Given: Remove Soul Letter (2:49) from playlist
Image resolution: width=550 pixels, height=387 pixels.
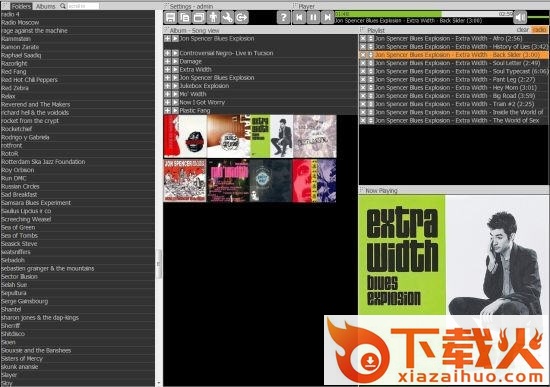Looking at the screenshot, I should 363,63.
